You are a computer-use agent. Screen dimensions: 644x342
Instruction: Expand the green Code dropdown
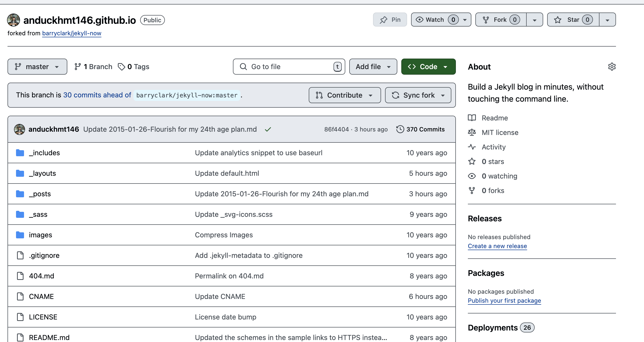428,67
